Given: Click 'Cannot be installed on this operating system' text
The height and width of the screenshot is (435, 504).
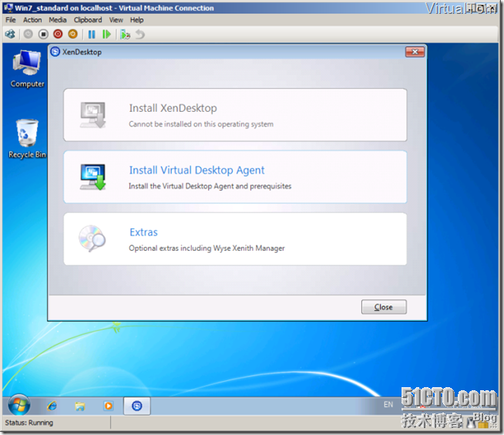Looking at the screenshot, I should pyautogui.click(x=201, y=124).
